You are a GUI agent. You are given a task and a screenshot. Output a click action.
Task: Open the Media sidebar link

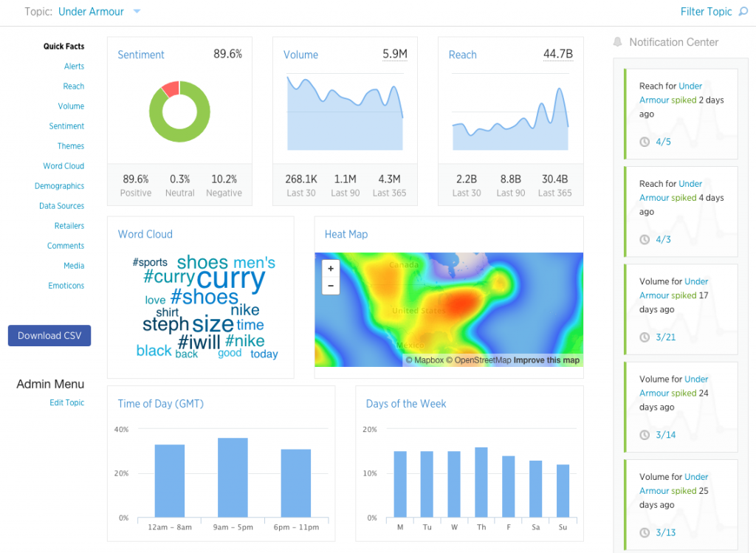(74, 266)
